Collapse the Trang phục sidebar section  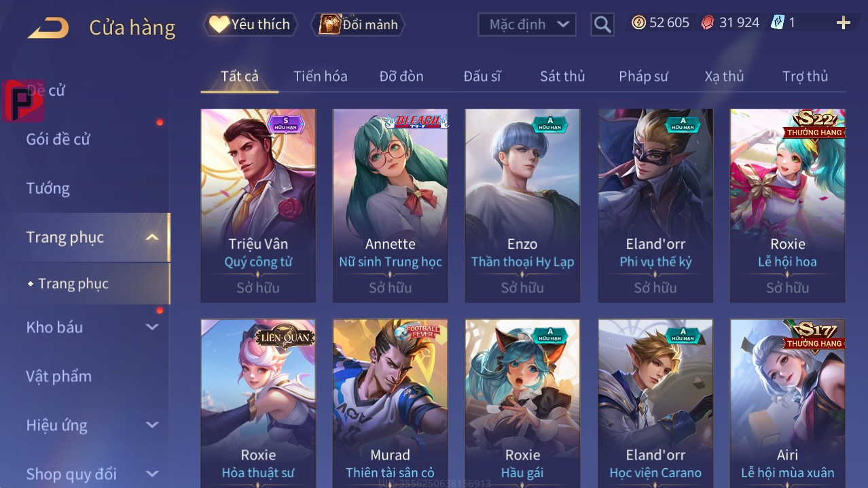point(152,237)
